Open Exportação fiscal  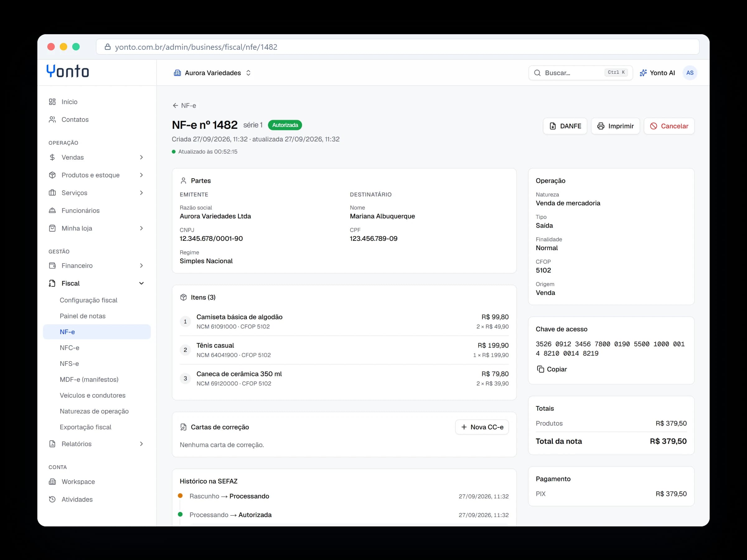tap(86, 427)
